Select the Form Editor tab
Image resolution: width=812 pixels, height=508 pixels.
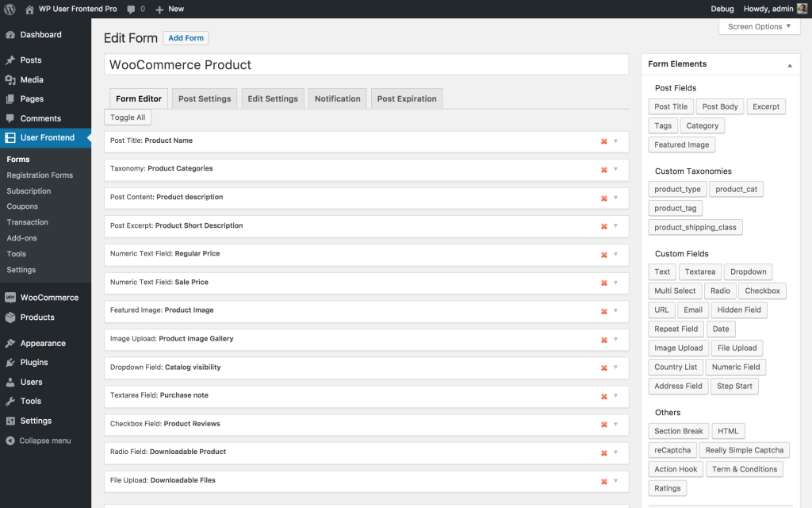coord(139,98)
